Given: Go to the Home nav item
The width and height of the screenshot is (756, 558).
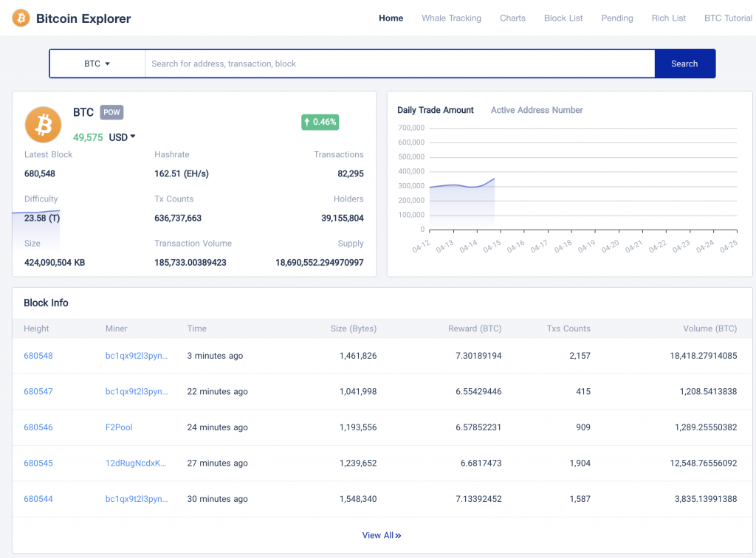Looking at the screenshot, I should click(391, 18).
